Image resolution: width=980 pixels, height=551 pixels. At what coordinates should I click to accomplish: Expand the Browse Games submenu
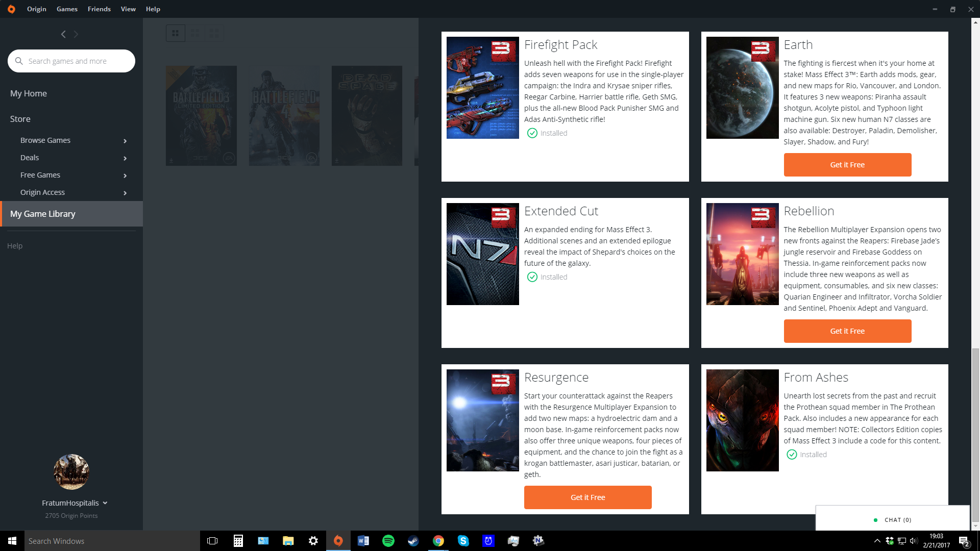(125, 141)
